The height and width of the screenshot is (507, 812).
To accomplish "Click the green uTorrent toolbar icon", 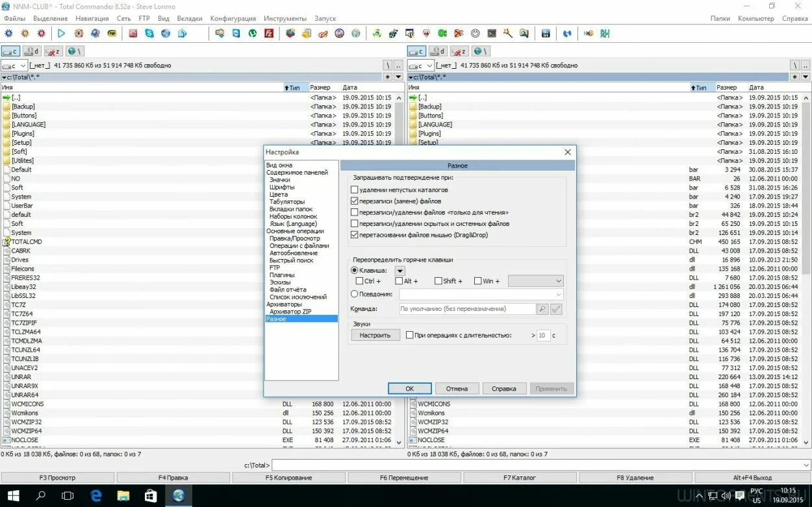I will [x=253, y=33].
